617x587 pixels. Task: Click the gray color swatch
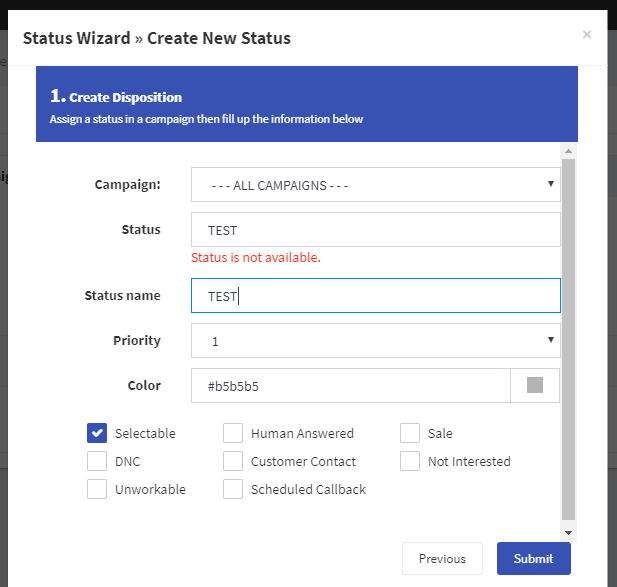click(x=535, y=385)
